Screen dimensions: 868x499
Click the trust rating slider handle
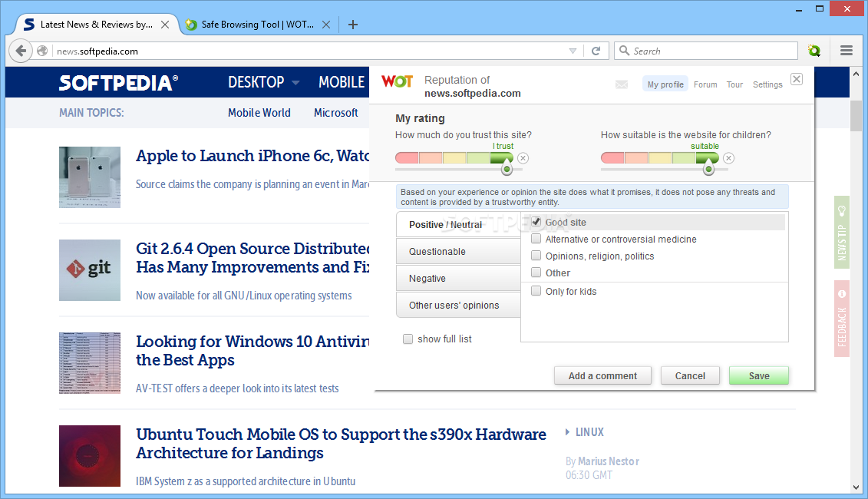pyautogui.click(x=507, y=170)
